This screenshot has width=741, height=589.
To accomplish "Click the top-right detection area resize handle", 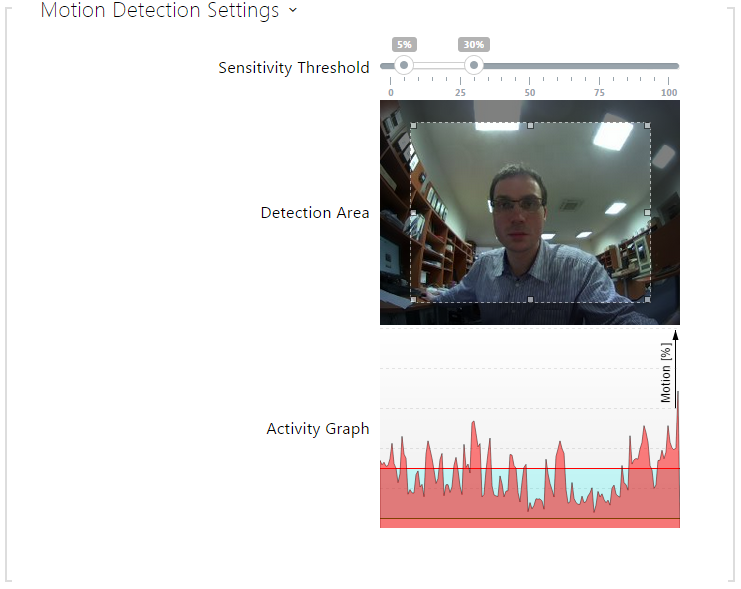I will tap(647, 126).
